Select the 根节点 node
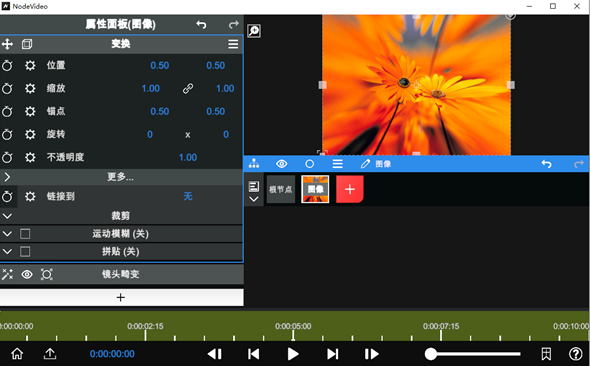The image size is (590, 366). pos(281,189)
